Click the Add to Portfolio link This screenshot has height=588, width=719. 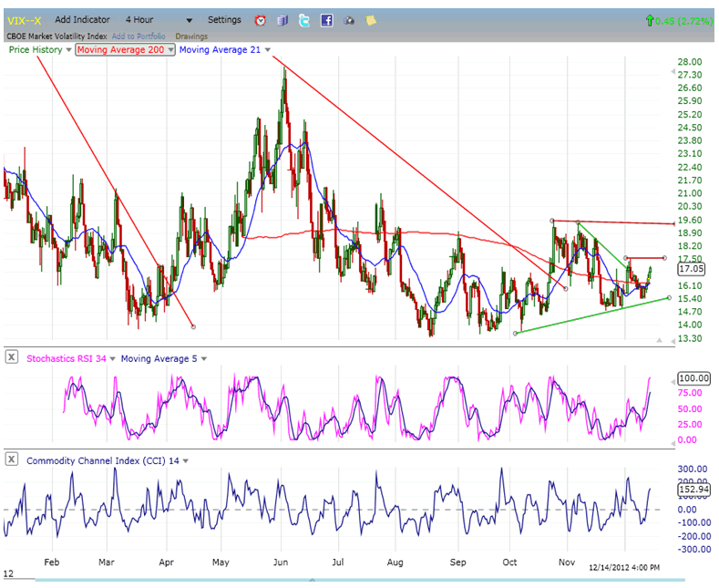[x=140, y=36]
